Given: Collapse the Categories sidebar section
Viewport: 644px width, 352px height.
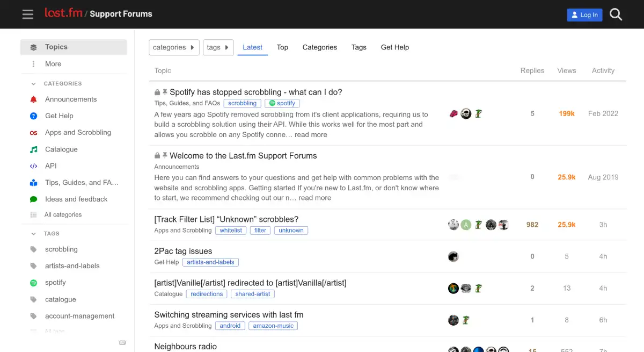Looking at the screenshot, I should [x=62, y=84].
